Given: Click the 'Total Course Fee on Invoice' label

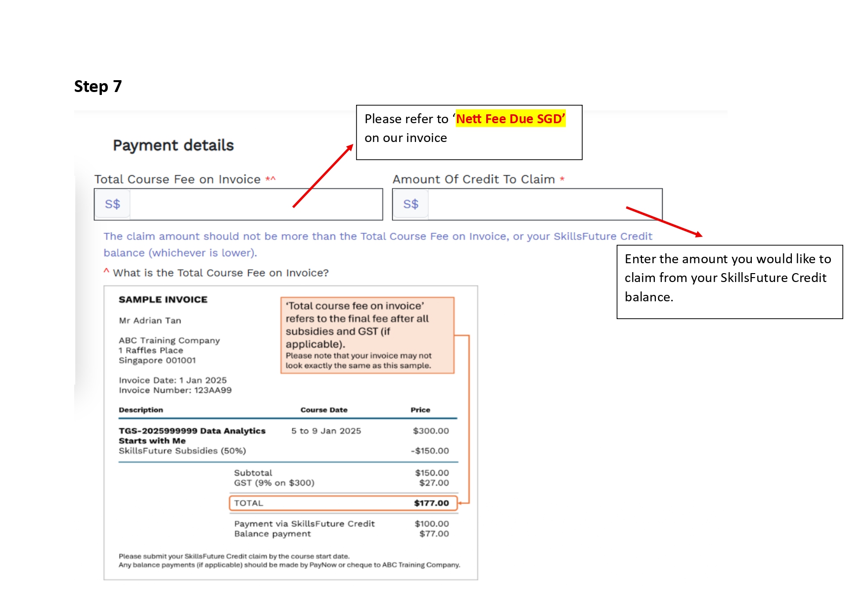Looking at the screenshot, I should point(177,180).
